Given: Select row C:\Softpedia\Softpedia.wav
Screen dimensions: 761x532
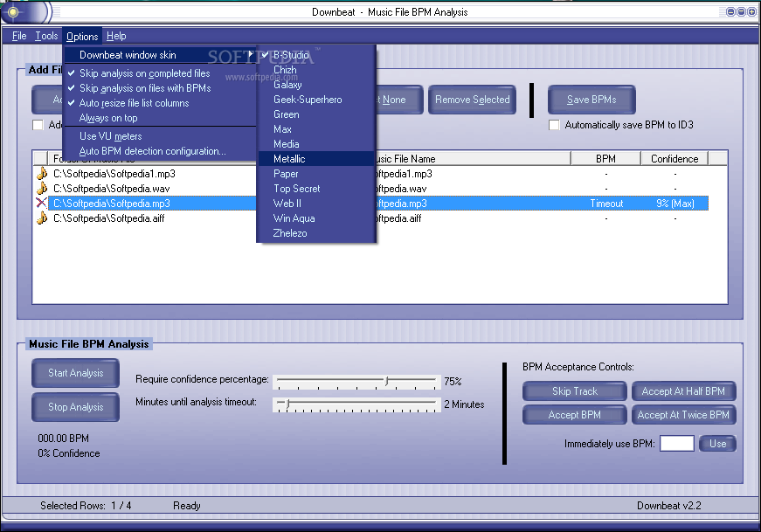Looking at the screenshot, I should 378,189.
